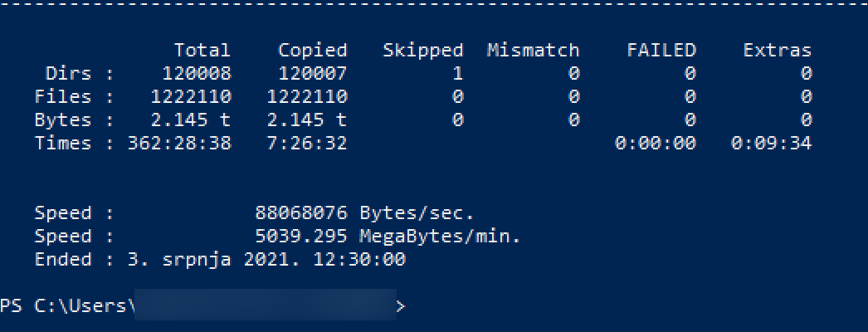Click the Extras time 0:09:34
This screenshot has width=868, height=332.
click(771, 144)
